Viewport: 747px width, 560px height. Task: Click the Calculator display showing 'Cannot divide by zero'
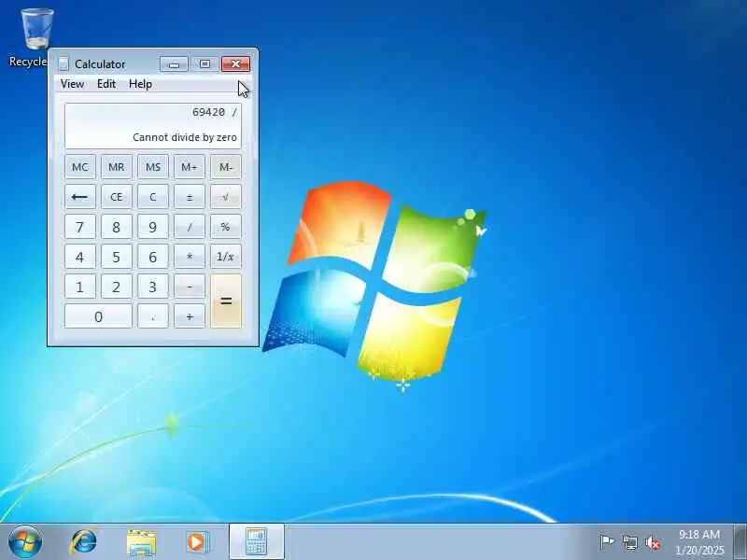(x=153, y=126)
